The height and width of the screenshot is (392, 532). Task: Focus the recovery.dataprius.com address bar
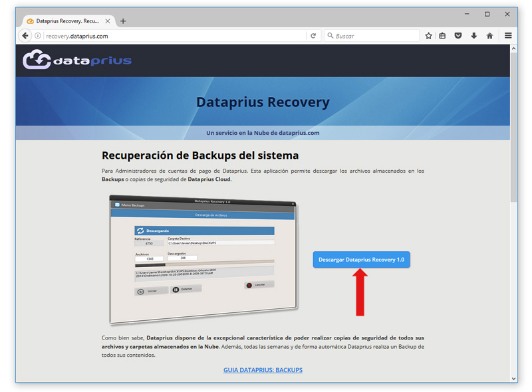pyautogui.click(x=175, y=36)
